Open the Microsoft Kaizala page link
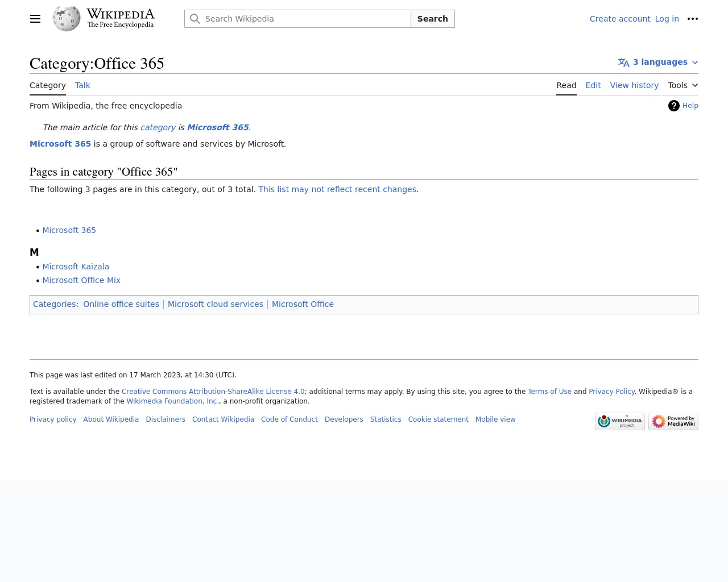This screenshot has height=582, width=728. [76, 267]
